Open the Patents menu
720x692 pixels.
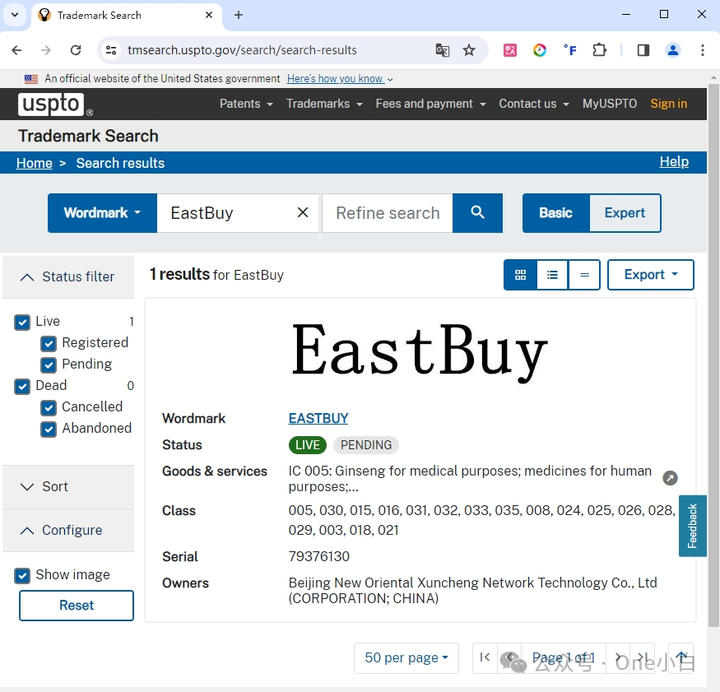coord(246,104)
